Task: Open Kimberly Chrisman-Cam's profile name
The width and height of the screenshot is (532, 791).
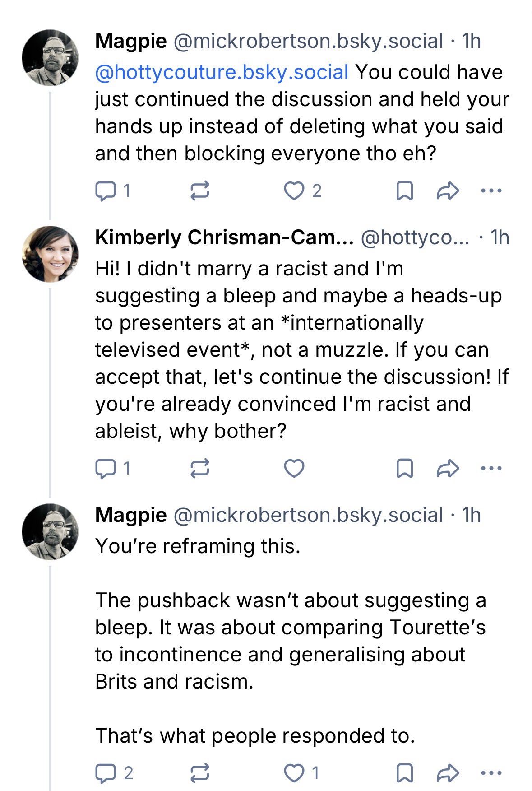Action: [x=224, y=237]
